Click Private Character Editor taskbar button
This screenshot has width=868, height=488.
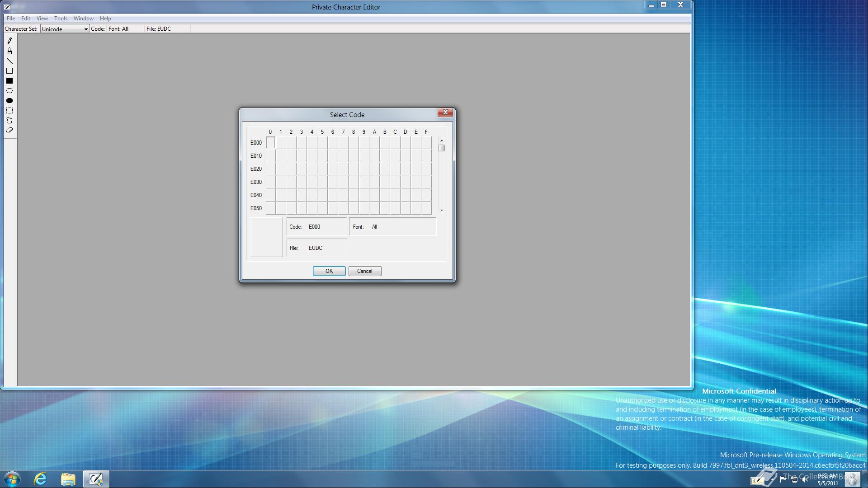(96, 479)
